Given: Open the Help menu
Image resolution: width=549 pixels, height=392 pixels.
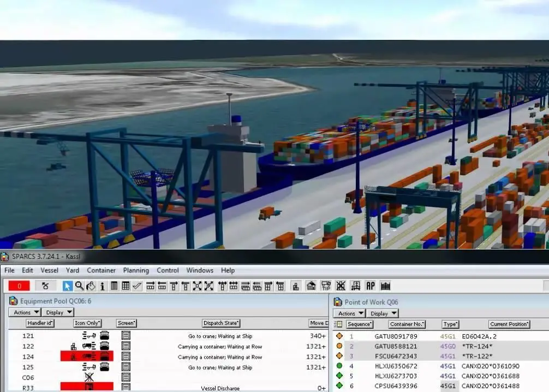Looking at the screenshot, I should point(228,270).
